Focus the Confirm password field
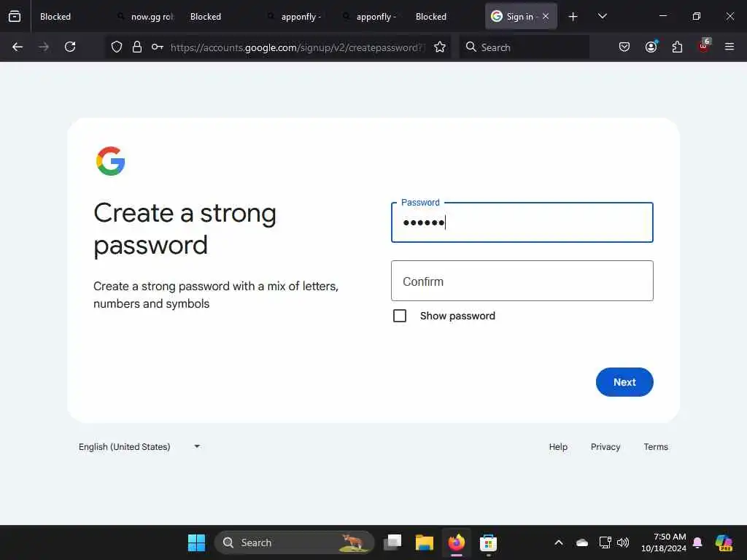 click(x=522, y=281)
